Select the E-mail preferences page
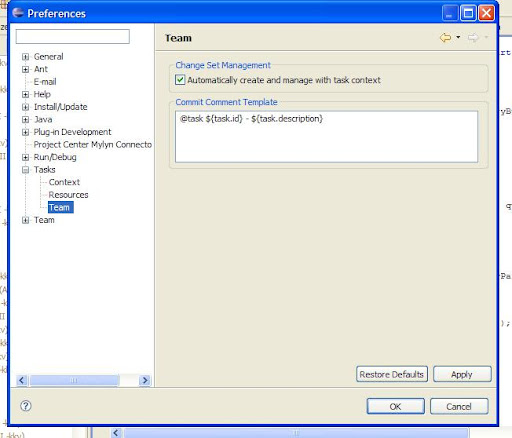 pyautogui.click(x=45, y=82)
